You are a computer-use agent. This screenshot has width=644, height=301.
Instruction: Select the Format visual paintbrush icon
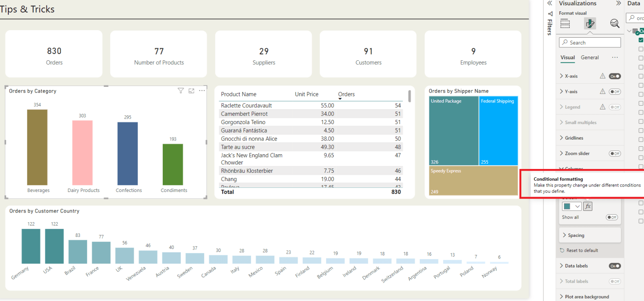click(590, 23)
